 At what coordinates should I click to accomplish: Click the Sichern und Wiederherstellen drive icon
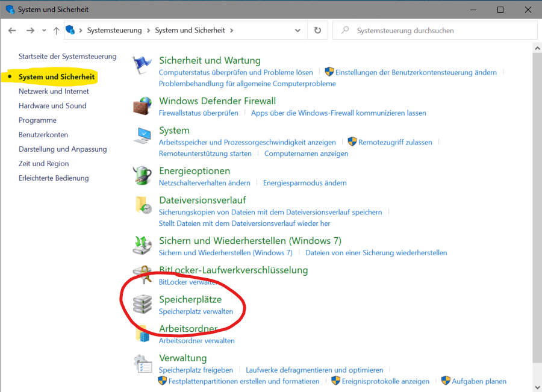(142, 245)
